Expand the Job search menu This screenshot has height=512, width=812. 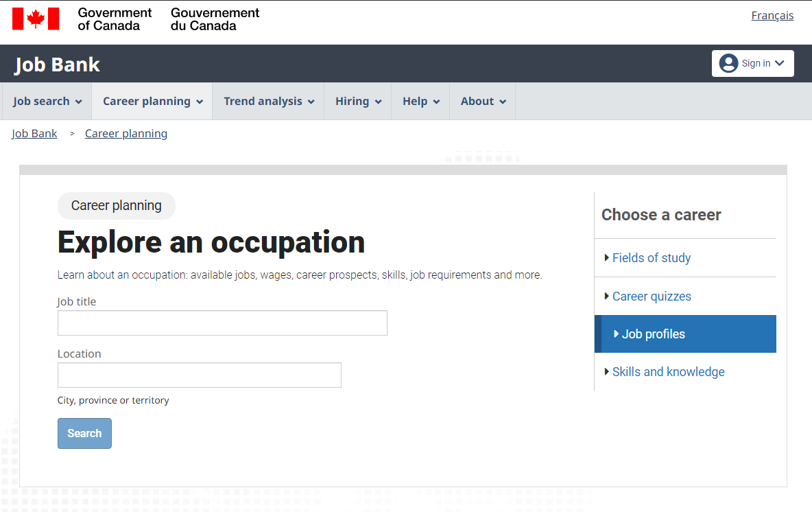[x=47, y=101]
